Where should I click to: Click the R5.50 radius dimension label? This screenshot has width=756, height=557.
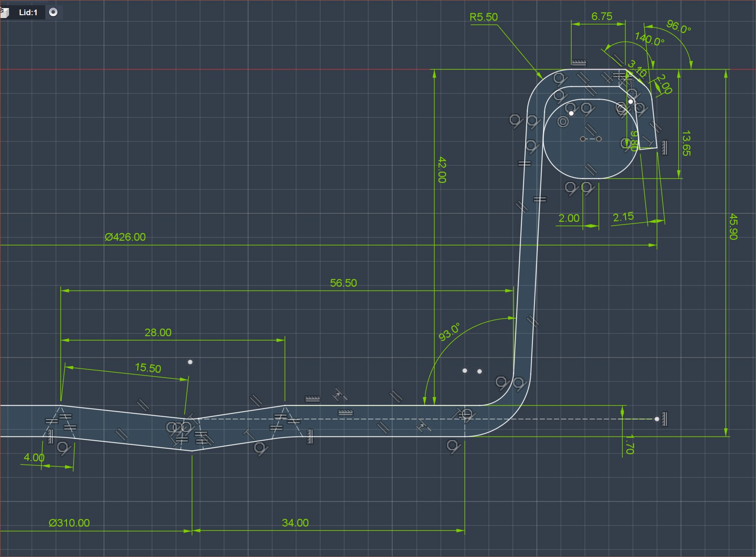(x=483, y=17)
